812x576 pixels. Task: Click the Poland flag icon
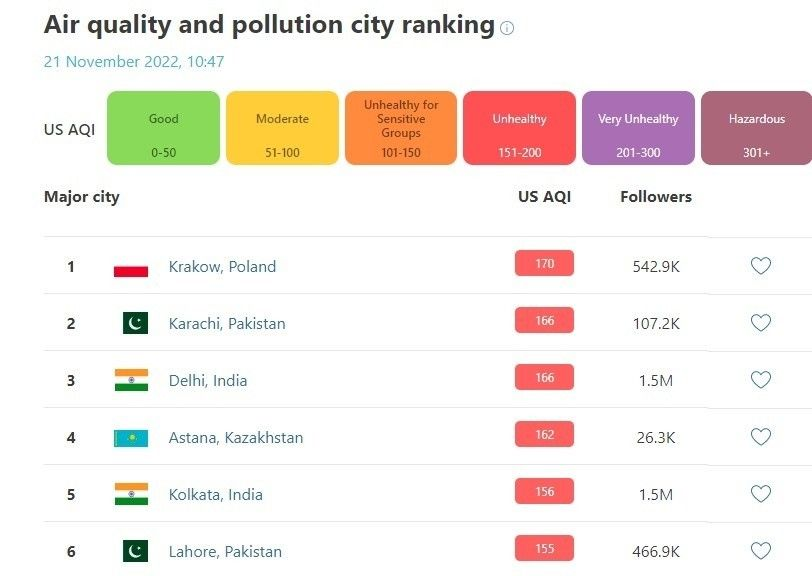131,267
